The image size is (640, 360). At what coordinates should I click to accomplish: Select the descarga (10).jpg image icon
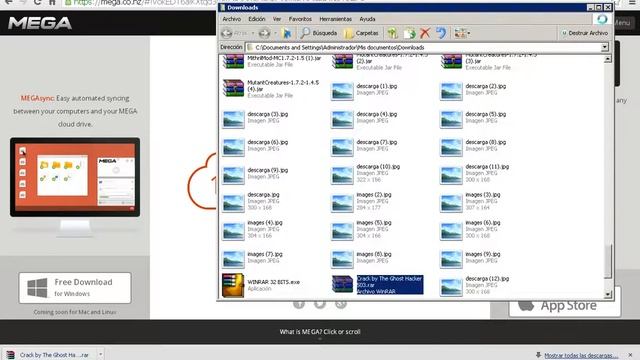[342, 175]
